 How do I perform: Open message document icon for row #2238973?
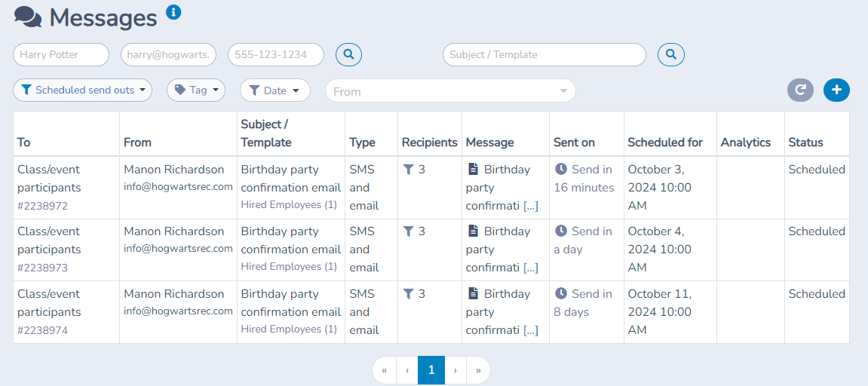(x=474, y=231)
